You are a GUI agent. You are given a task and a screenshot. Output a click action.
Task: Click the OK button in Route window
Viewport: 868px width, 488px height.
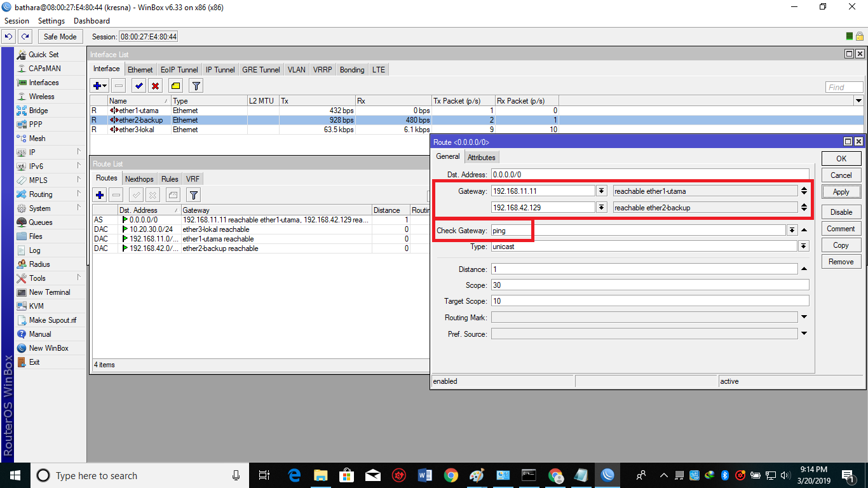click(841, 159)
